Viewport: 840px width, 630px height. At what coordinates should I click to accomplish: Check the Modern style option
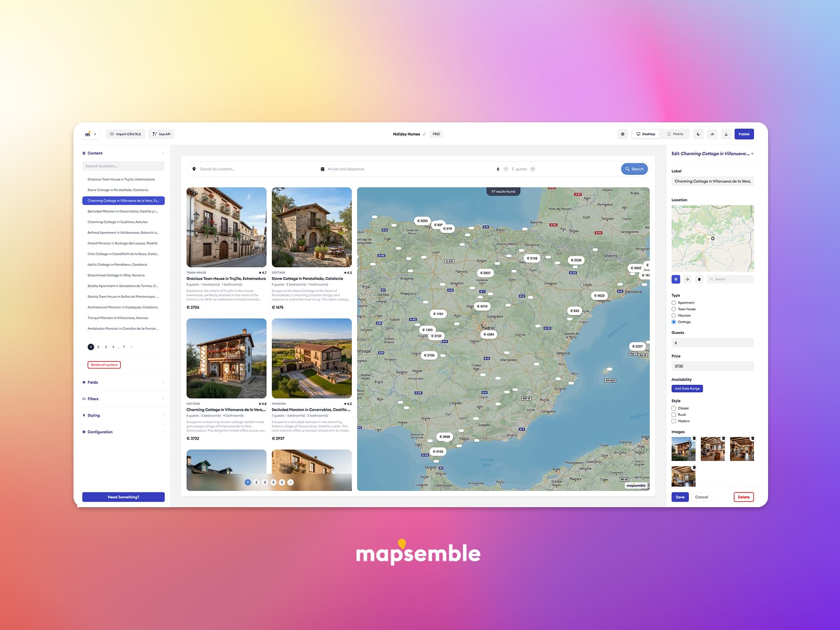tap(674, 421)
